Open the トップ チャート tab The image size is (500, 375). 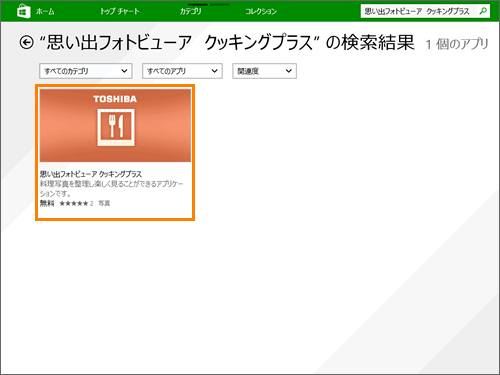pyautogui.click(x=120, y=11)
